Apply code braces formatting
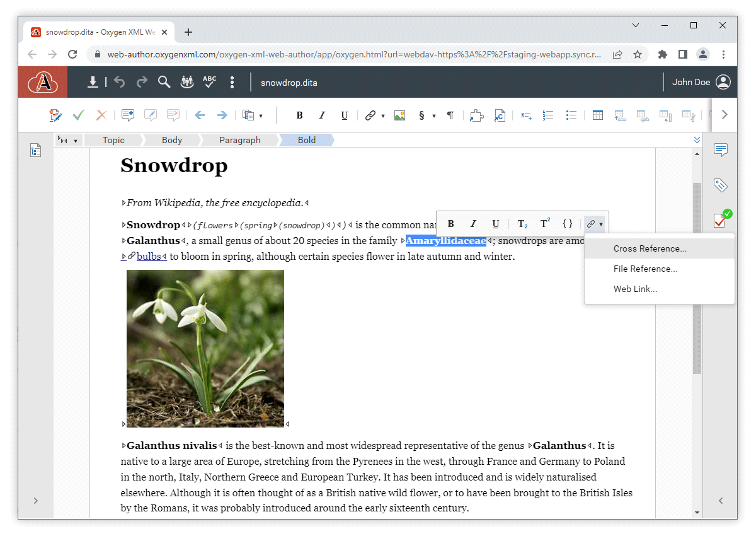756x536 pixels. click(x=568, y=224)
